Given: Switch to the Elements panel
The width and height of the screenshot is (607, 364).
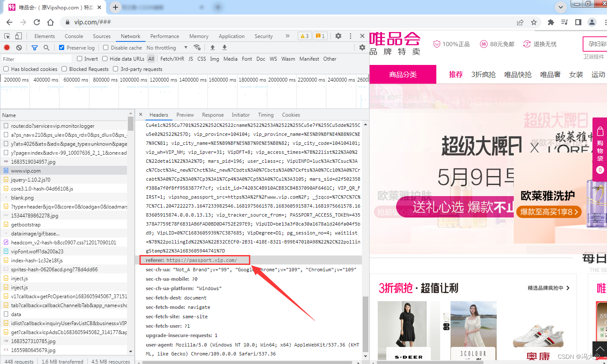Looking at the screenshot, I should 44,36.
